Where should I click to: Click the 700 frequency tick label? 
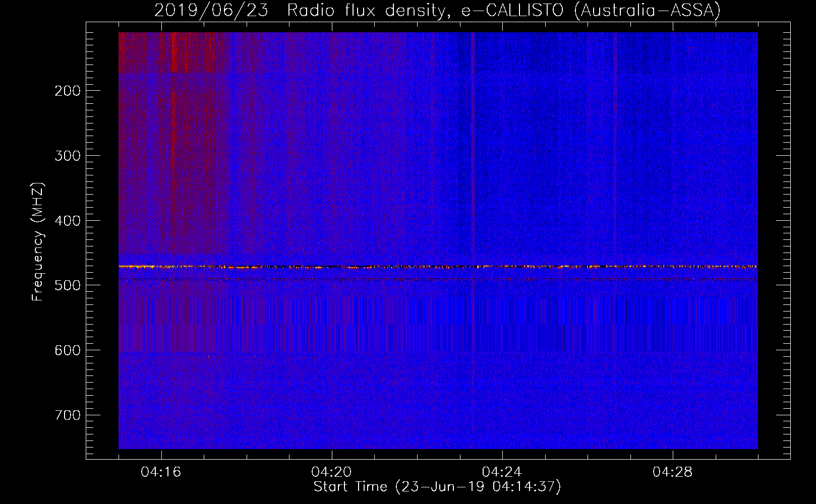click(68, 415)
